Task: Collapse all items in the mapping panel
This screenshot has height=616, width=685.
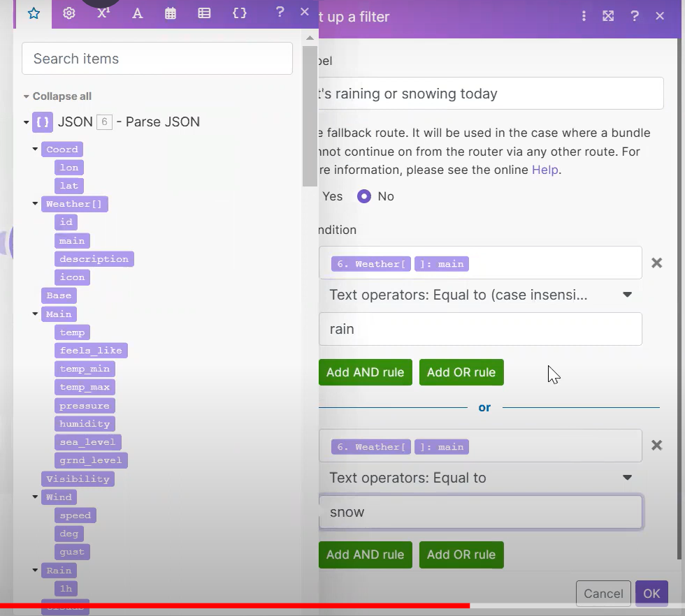Action: coord(57,96)
